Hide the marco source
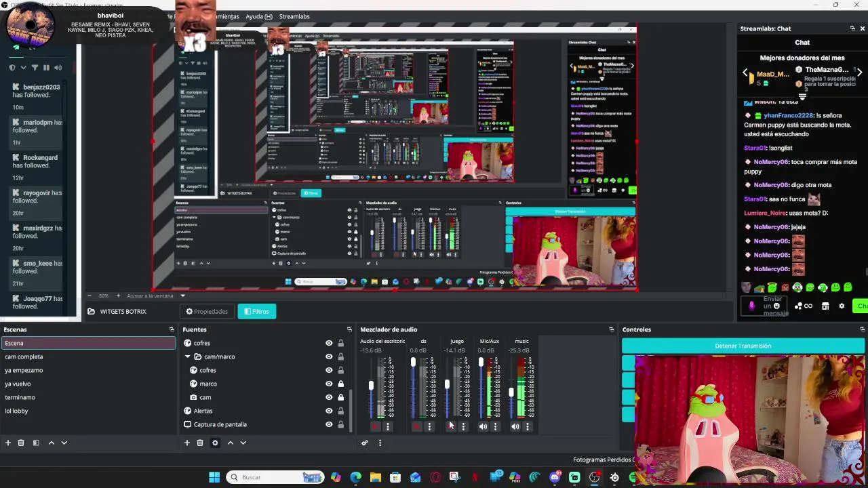Viewport: 868px width, 488px height. (x=329, y=384)
